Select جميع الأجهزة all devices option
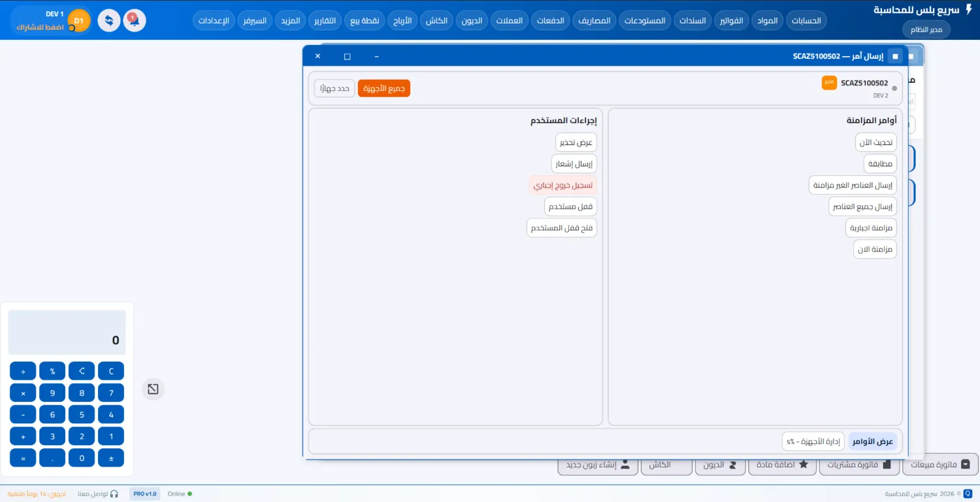 tap(384, 88)
